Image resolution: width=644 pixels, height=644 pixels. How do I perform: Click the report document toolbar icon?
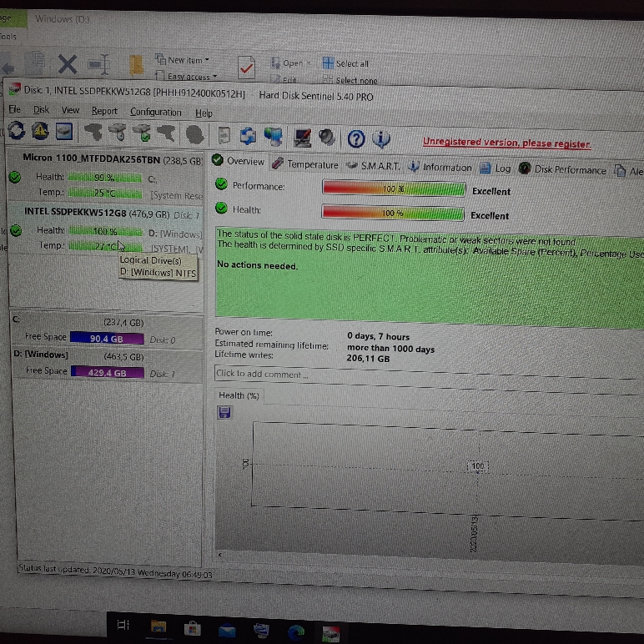224,135
